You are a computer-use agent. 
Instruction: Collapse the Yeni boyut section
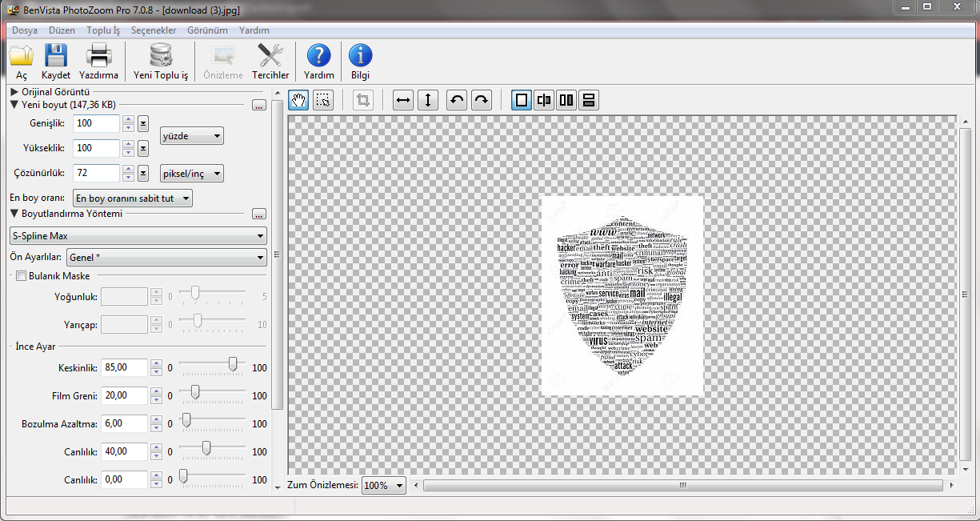15,105
